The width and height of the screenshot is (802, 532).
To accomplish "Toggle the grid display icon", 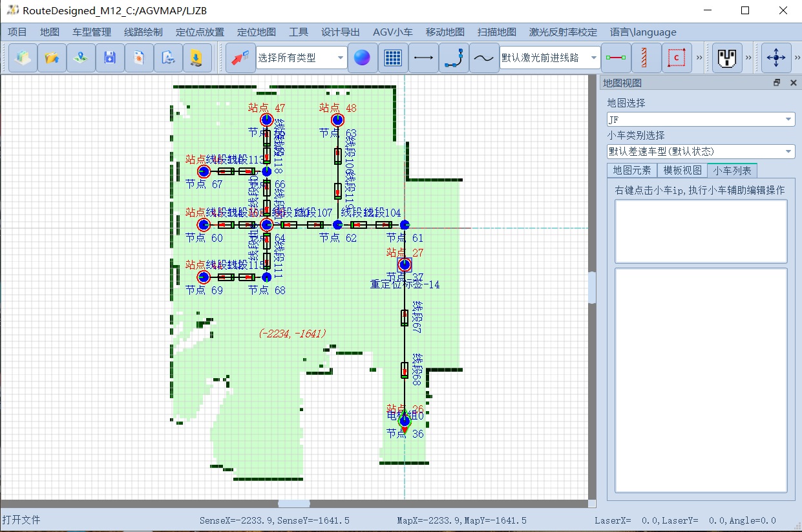I will [393, 58].
